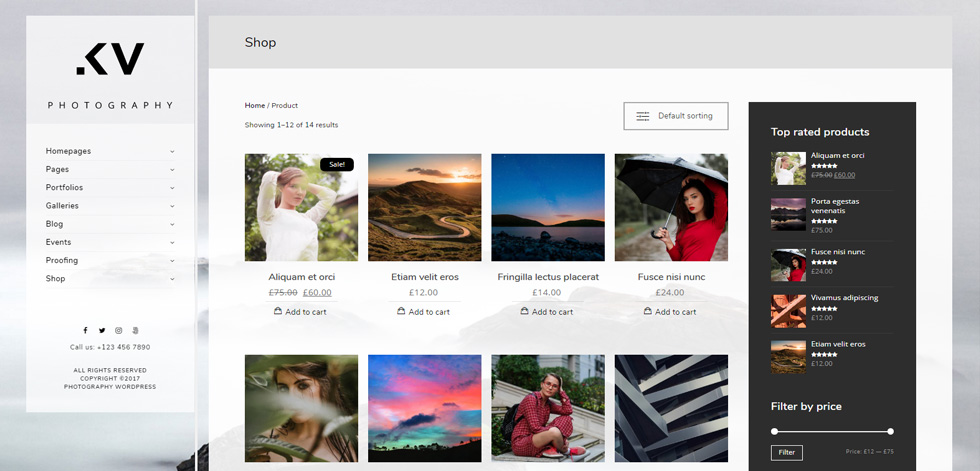Click the Home breadcrumb link
980x471 pixels.
(x=254, y=106)
